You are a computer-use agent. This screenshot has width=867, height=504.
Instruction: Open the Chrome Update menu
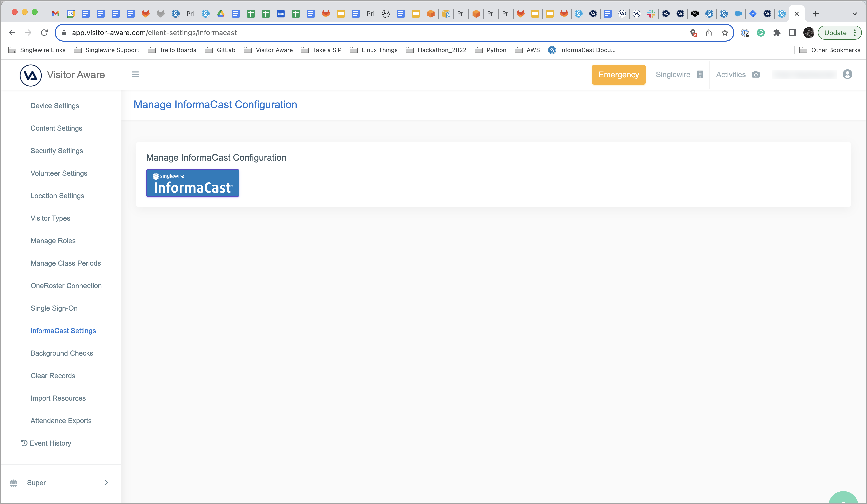(x=839, y=33)
